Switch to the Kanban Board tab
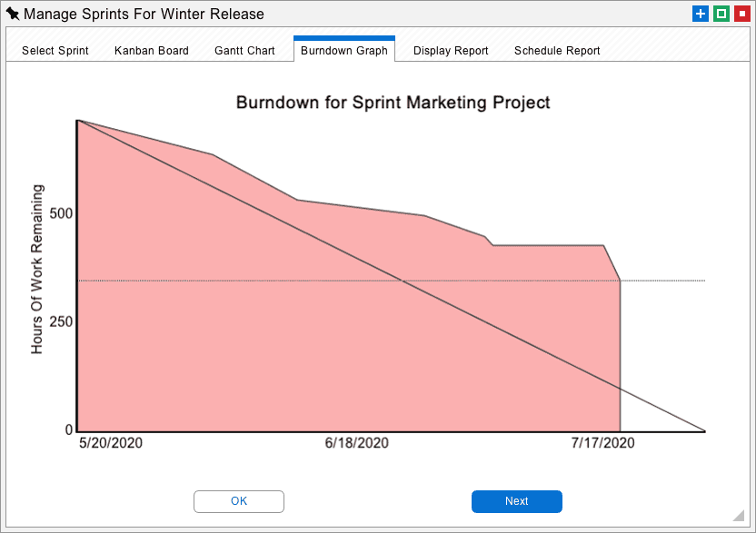This screenshot has width=756, height=533. pyautogui.click(x=152, y=51)
